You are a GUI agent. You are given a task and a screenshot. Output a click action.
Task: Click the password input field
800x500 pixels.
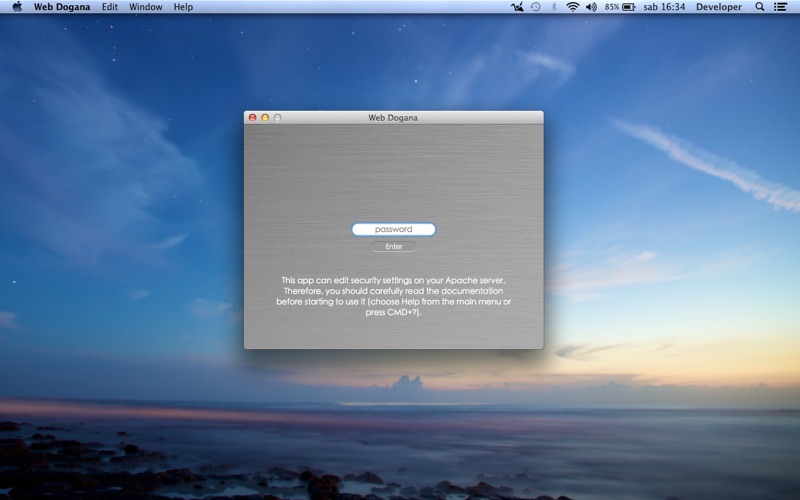393,229
